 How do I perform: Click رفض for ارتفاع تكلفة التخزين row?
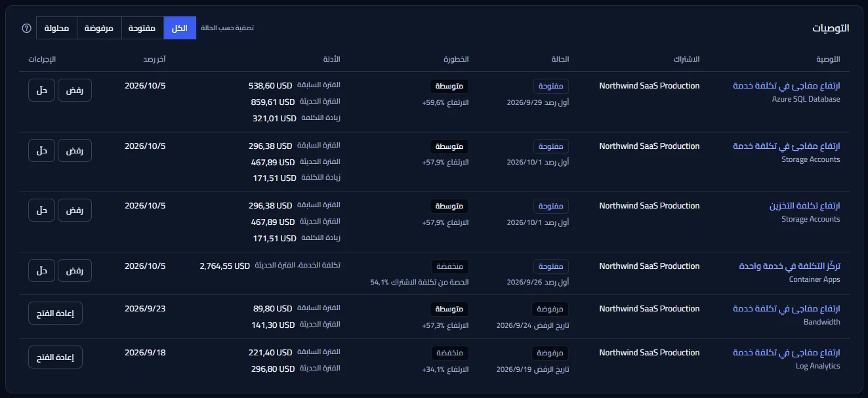point(75,210)
